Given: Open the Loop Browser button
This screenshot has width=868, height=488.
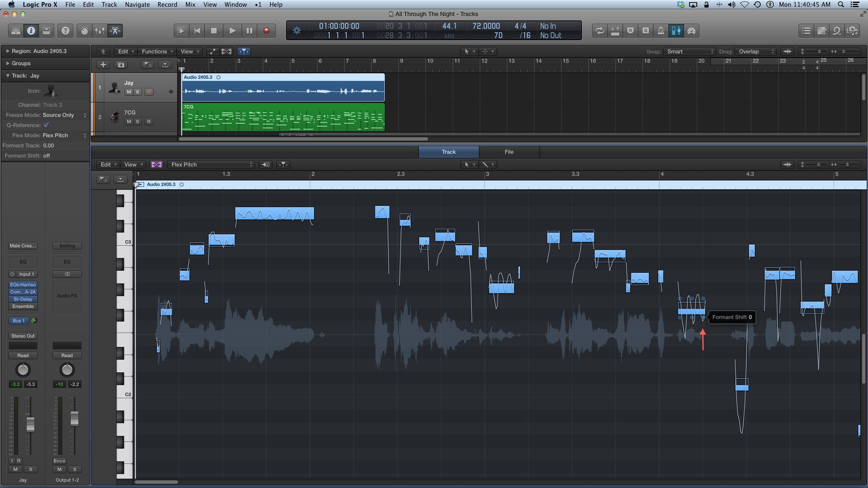Looking at the screenshot, I should pyautogui.click(x=837, y=30).
